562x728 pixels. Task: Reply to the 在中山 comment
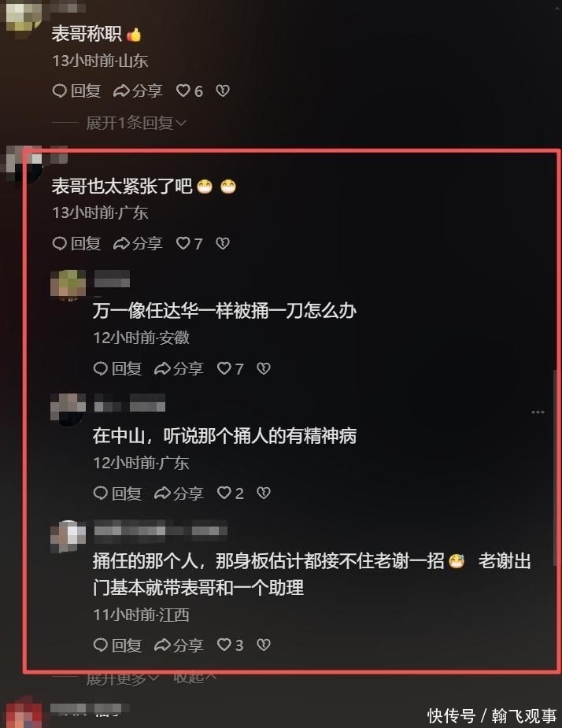coord(117,493)
